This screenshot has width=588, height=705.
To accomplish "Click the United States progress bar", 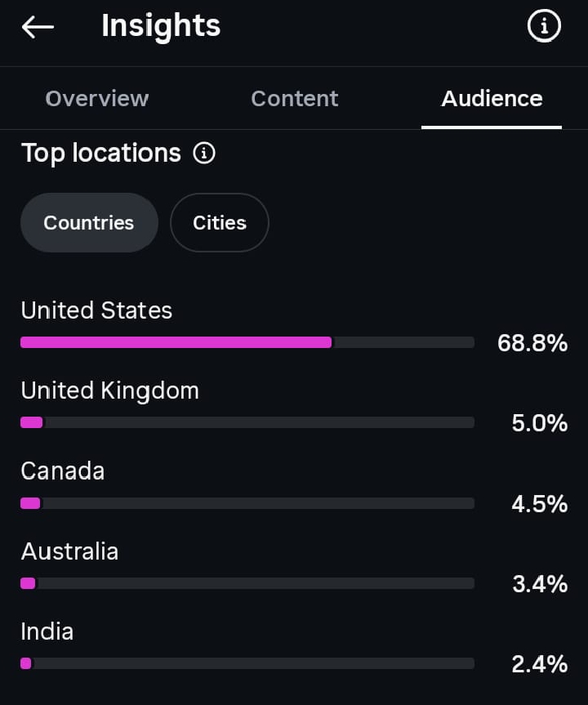I will [x=247, y=342].
